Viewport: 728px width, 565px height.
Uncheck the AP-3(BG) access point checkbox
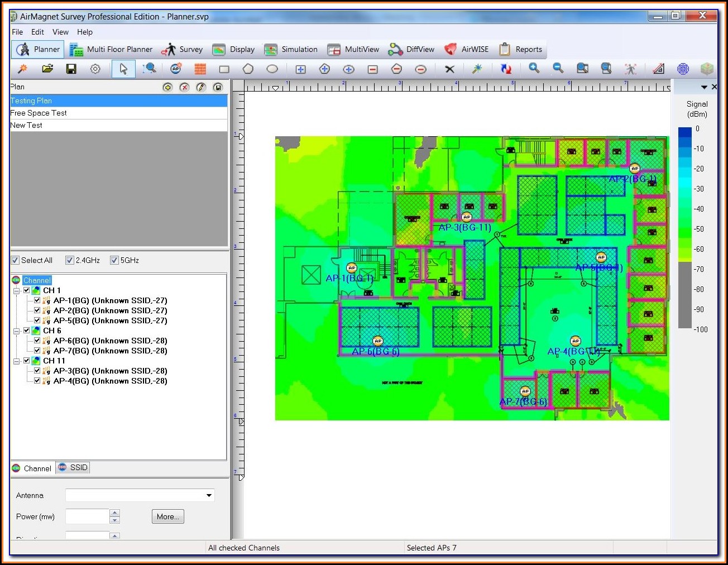click(37, 371)
